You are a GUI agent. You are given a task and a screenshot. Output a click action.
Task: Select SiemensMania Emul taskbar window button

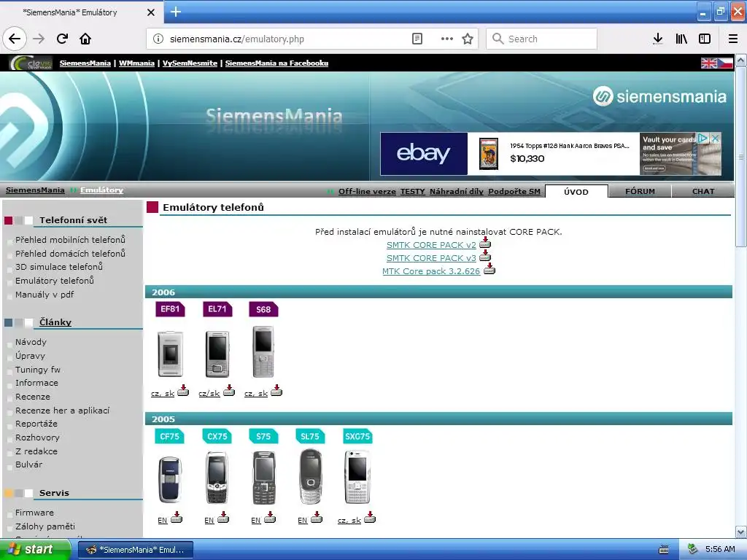[x=135, y=550]
